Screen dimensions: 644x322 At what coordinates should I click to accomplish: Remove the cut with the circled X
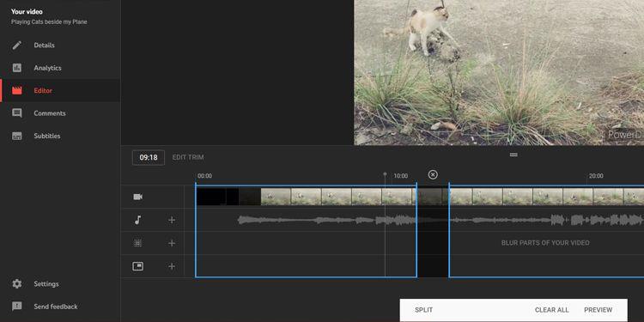click(433, 174)
